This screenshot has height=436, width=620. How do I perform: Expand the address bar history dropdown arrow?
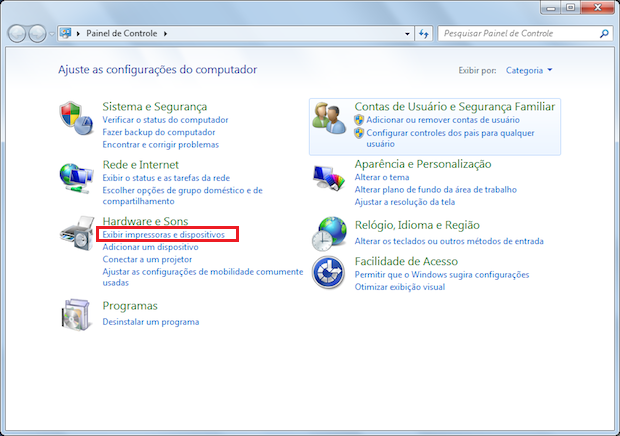point(407,34)
